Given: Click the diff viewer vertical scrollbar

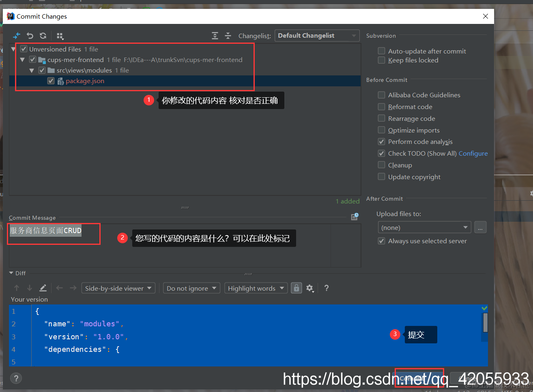Looking at the screenshot, I should click(x=485, y=323).
